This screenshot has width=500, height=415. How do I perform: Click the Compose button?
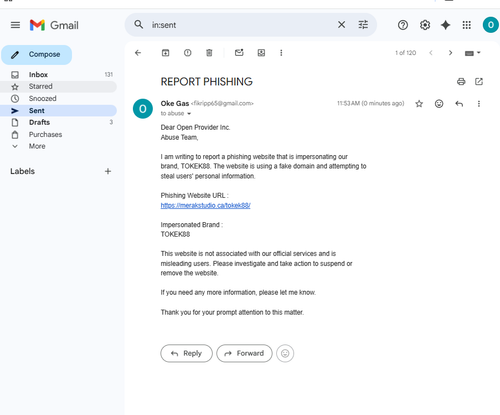tap(36, 55)
